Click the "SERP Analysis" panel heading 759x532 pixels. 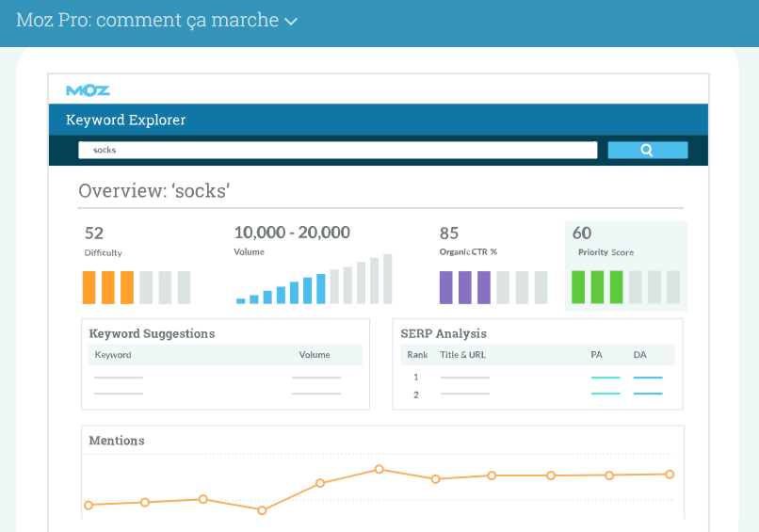444,333
